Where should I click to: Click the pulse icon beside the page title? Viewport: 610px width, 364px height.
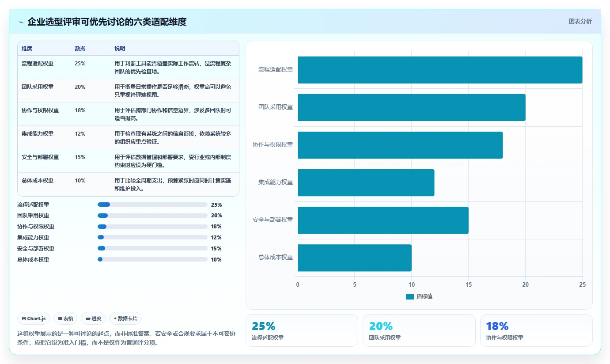21,22
